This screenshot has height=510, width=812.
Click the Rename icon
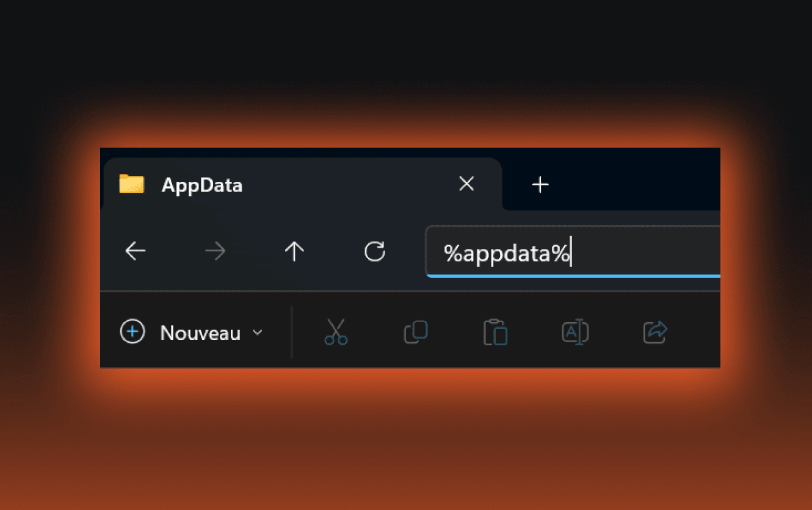pyautogui.click(x=575, y=331)
